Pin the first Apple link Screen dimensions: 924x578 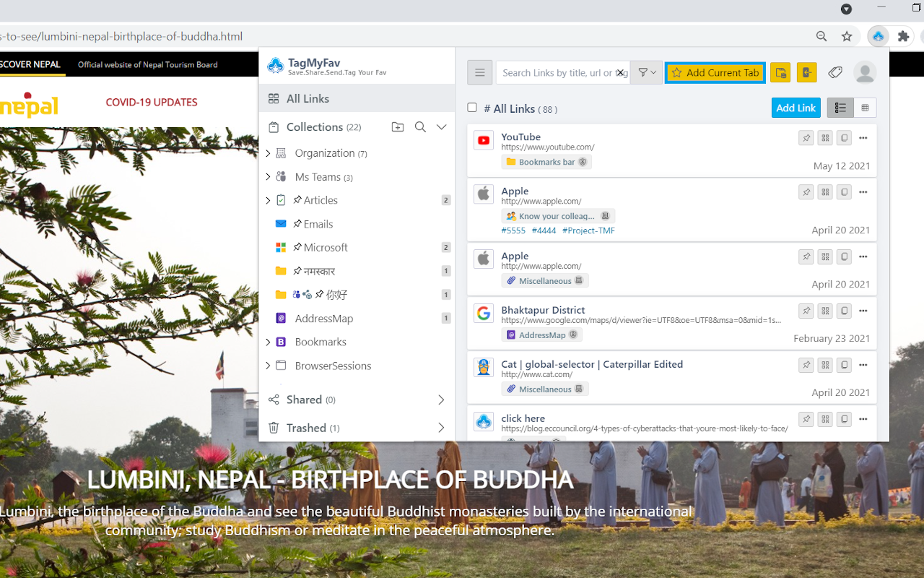(806, 191)
